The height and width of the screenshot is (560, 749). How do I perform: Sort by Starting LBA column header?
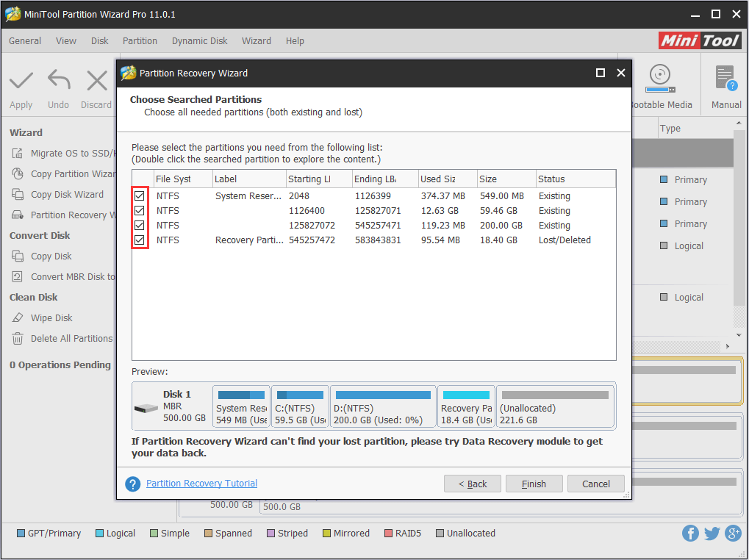click(x=319, y=179)
